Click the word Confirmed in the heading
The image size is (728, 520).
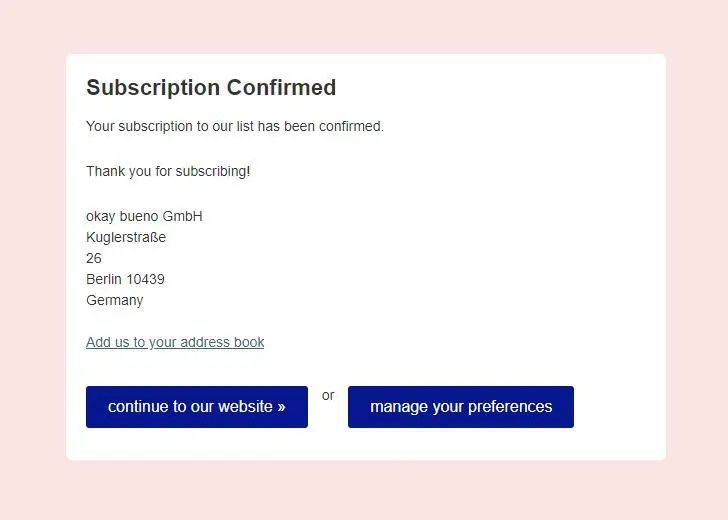coord(281,87)
